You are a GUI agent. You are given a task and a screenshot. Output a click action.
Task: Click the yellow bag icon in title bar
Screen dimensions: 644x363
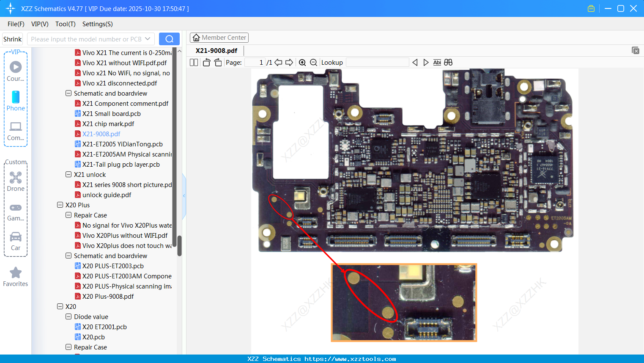(x=591, y=8)
